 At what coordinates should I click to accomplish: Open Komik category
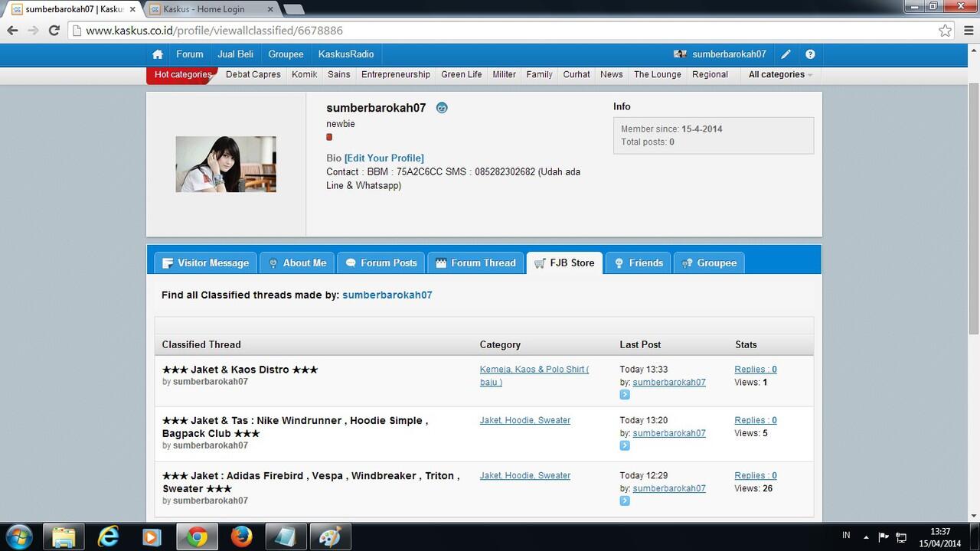point(305,74)
